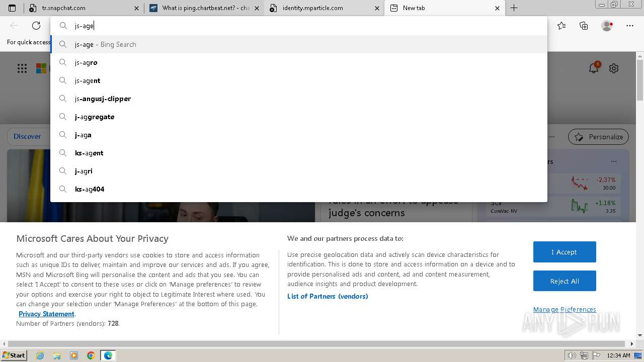Close the ping.chartbeat.net tab

pos(257,8)
